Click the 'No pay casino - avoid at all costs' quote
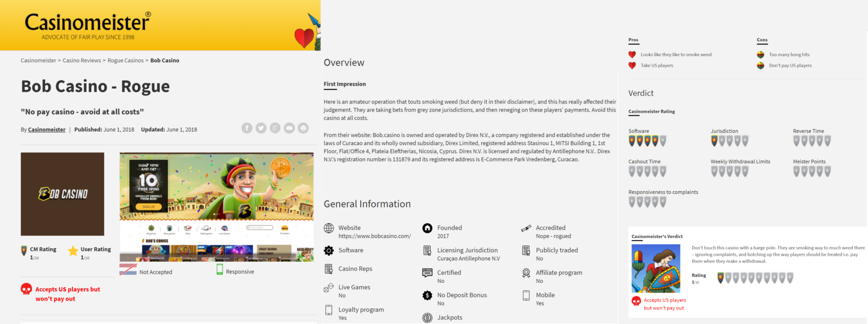 coord(82,112)
